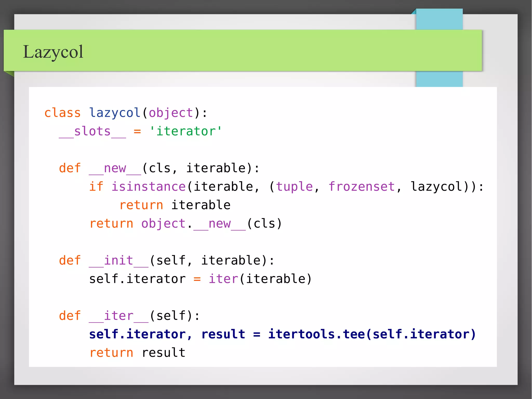Click the line starting 'if isinstance(iterable,'
Image resolution: width=532 pixels, height=399 pixels.
pos(287,187)
